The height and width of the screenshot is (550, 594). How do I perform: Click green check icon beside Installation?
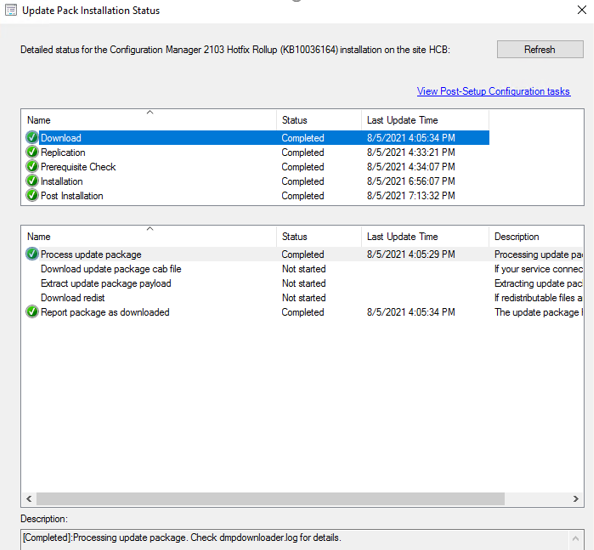(32, 181)
